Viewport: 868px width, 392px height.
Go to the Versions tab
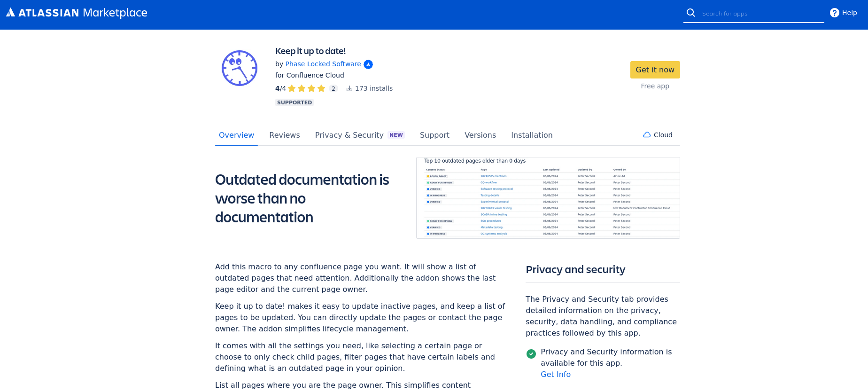tap(480, 135)
